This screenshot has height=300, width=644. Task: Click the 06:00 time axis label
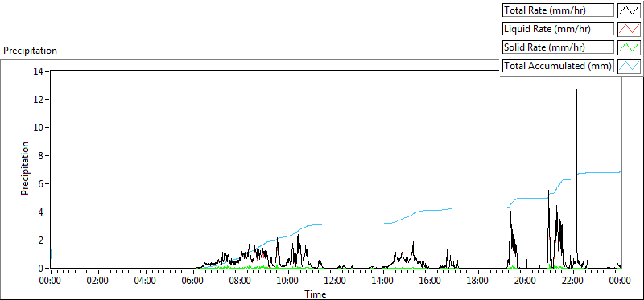click(193, 282)
